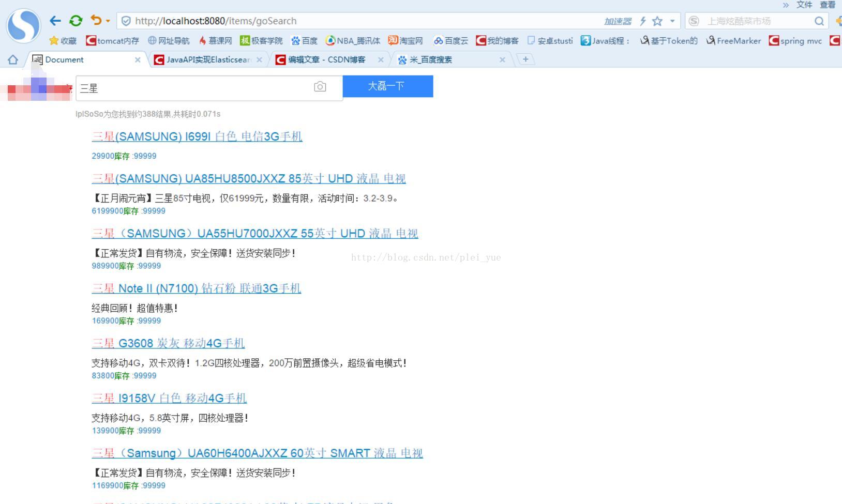Open the 淘宝网 bookmark
Viewport: 842px width, 504px height.
click(405, 41)
